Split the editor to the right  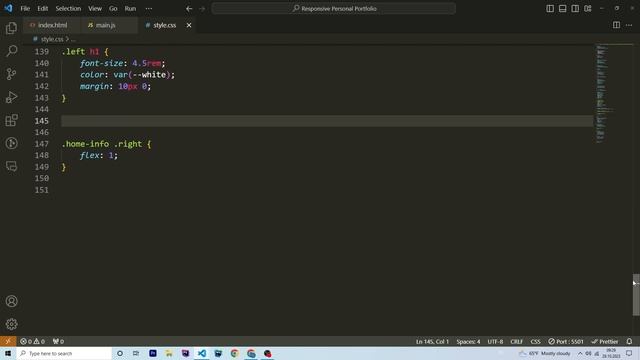coord(616,25)
